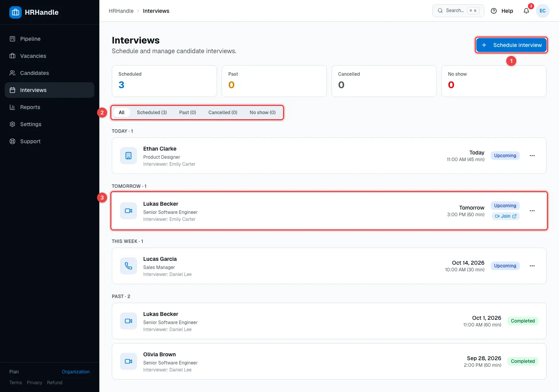The image size is (559, 392).
Task: Switch to the Scheduled (3) tab
Action: (152, 113)
